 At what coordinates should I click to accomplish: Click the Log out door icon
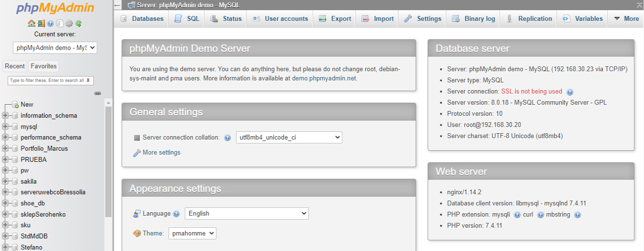(x=41, y=23)
